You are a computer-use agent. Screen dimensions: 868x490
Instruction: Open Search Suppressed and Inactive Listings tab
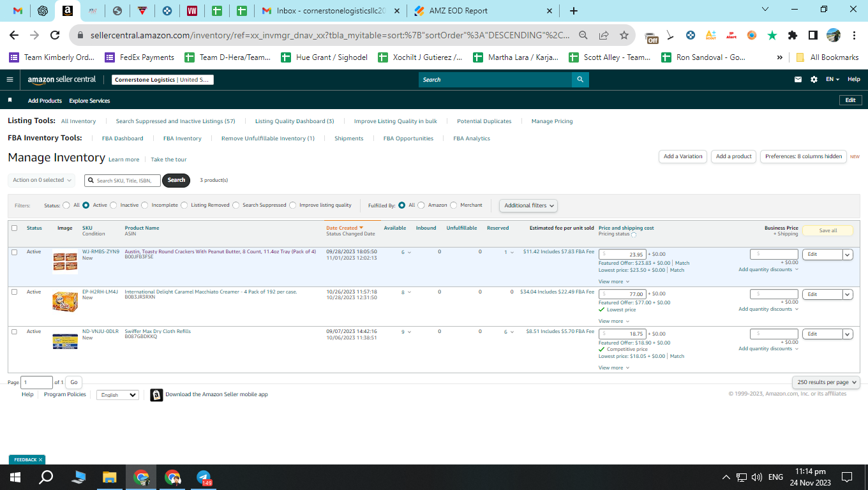pos(176,121)
